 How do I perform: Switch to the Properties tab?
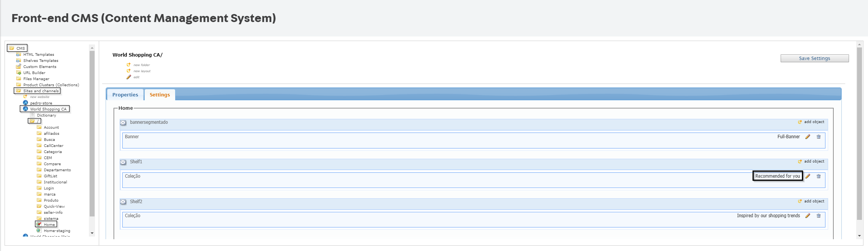[125, 95]
